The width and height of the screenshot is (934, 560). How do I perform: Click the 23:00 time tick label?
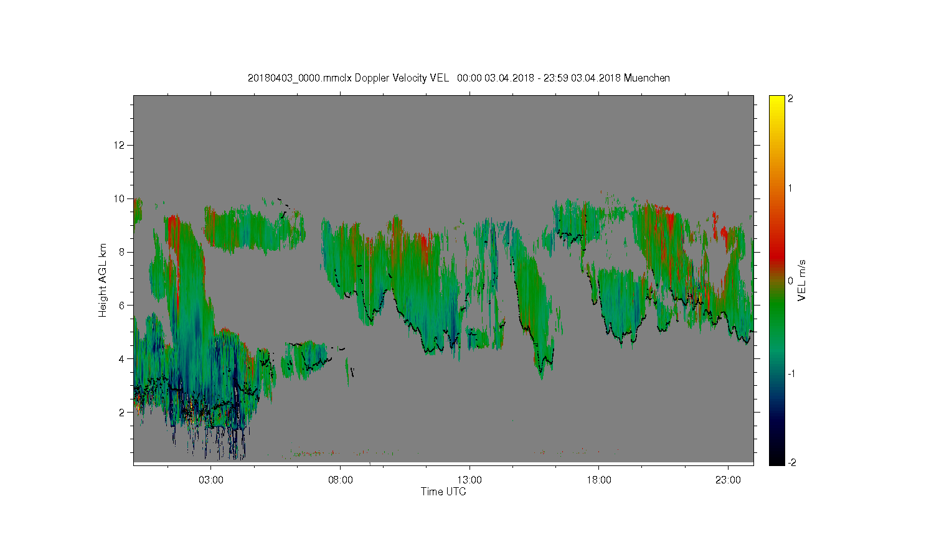729,480
